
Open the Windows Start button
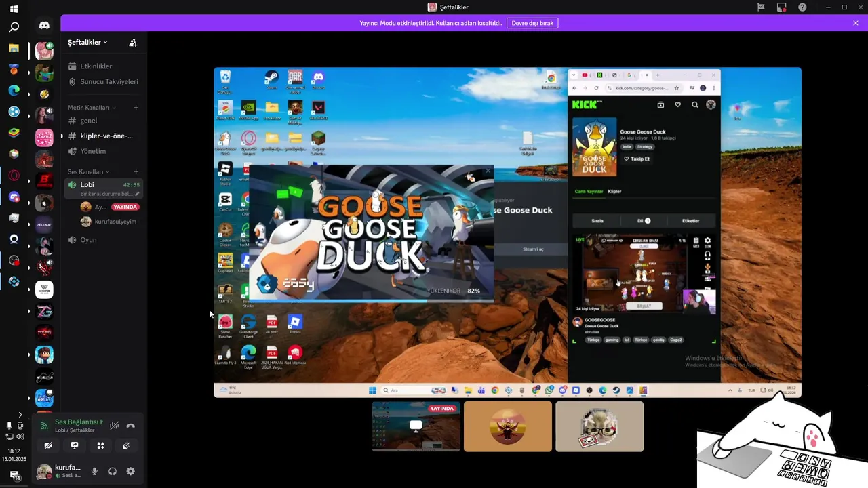click(14, 9)
